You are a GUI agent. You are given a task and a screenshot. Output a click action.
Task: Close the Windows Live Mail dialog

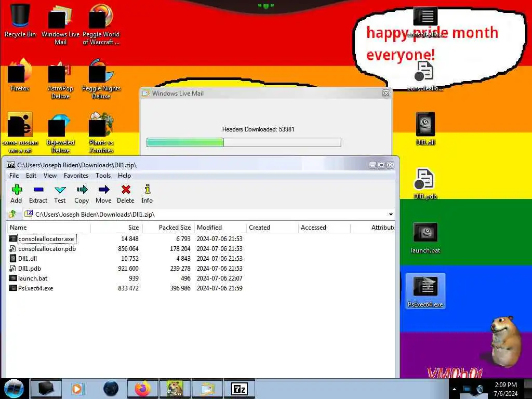tap(386, 94)
